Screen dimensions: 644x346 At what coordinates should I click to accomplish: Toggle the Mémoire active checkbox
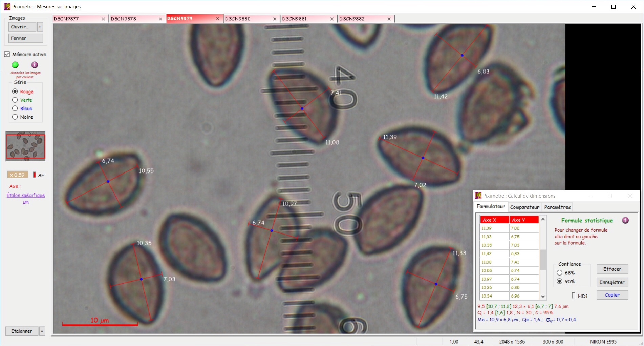tap(7, 54)
